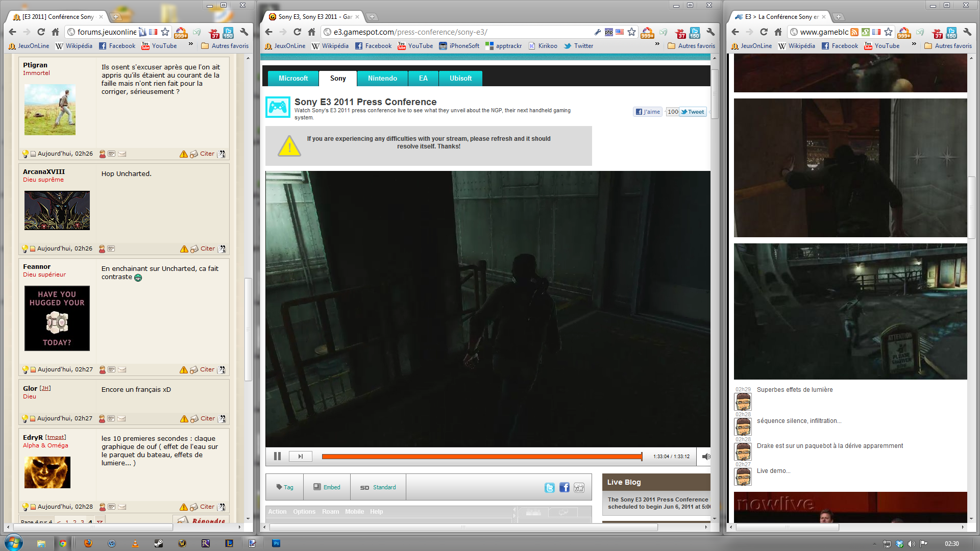This screenshot has height=551, width=980.
Task: Open Action menu in chat widget
Action: pyautogui.click(x=277, y=512)
